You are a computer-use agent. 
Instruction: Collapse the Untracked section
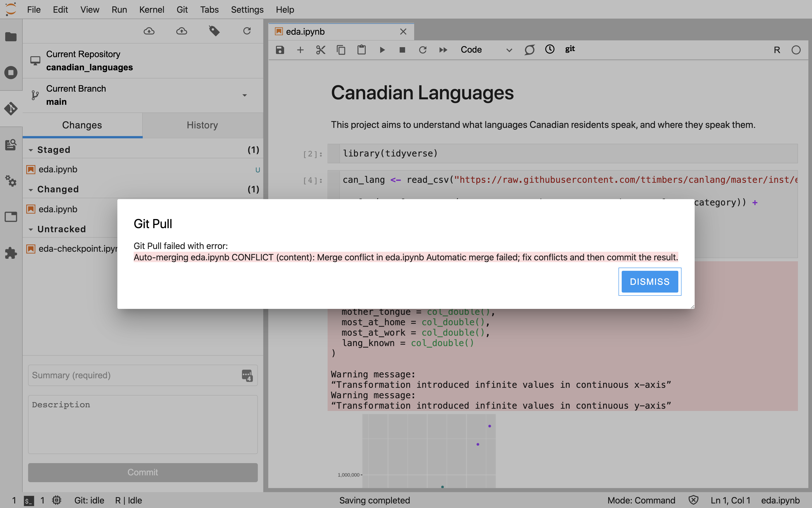tap(31, 230)
